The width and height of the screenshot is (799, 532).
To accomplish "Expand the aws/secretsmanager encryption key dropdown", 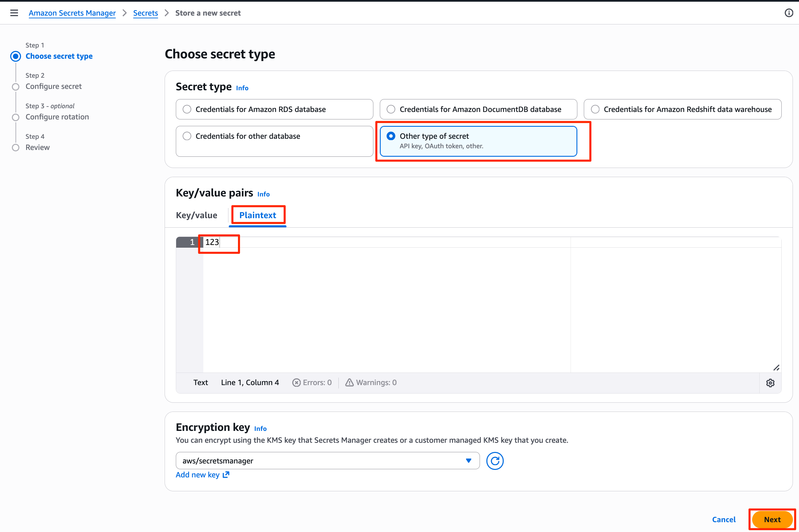I will pos(328,461).
